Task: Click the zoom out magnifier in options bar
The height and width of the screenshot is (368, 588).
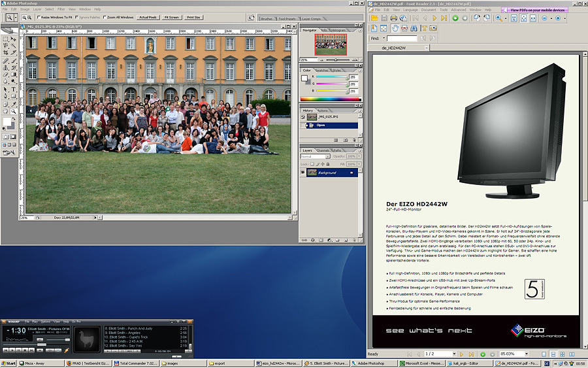Action: pyautogui.click(x=29, y=17)
